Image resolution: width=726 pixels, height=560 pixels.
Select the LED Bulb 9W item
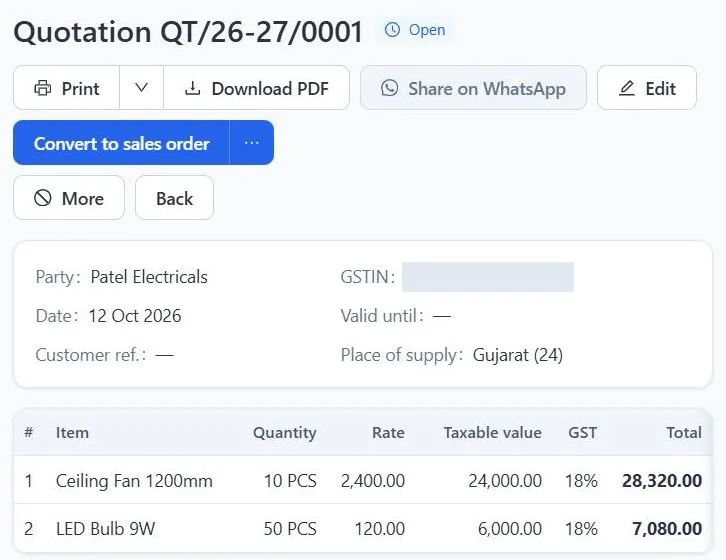pos(106,529)
